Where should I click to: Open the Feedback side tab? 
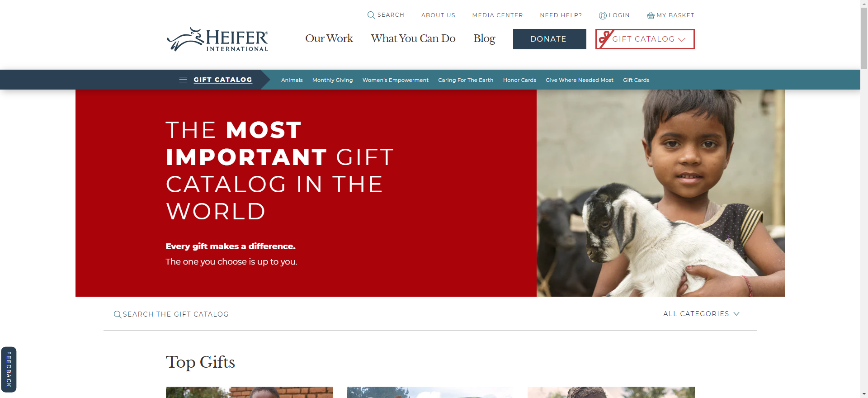pyautogui.click(x=9, y=370)
